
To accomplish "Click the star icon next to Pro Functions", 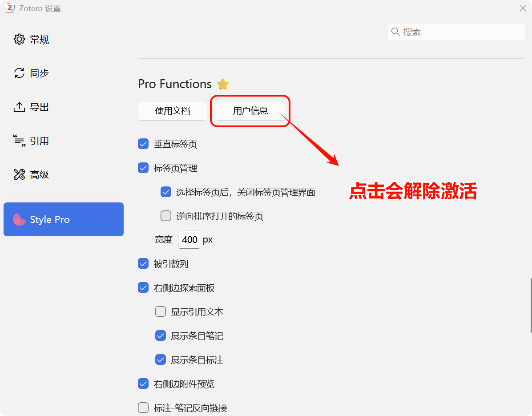I will pos(223,84).
